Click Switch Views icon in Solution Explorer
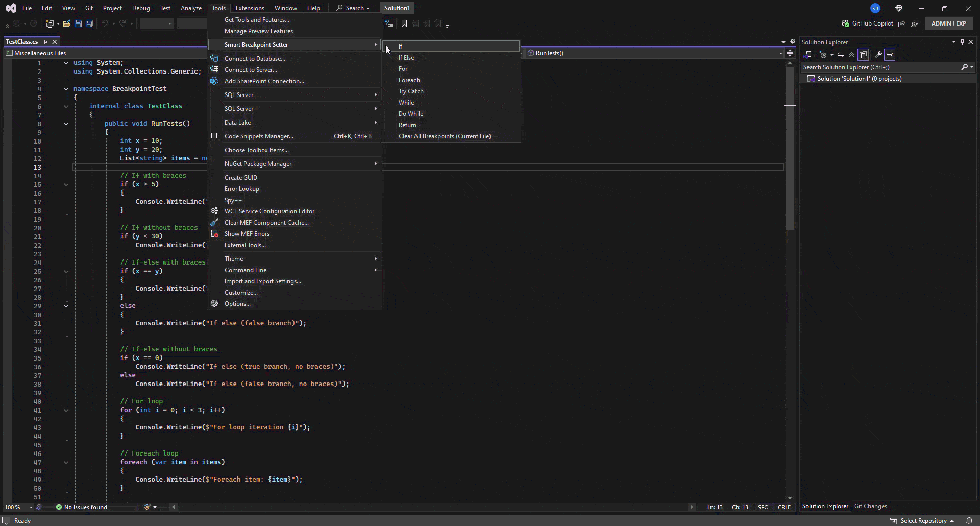Viewport: 980px width, 526px height. coord(808,55)
